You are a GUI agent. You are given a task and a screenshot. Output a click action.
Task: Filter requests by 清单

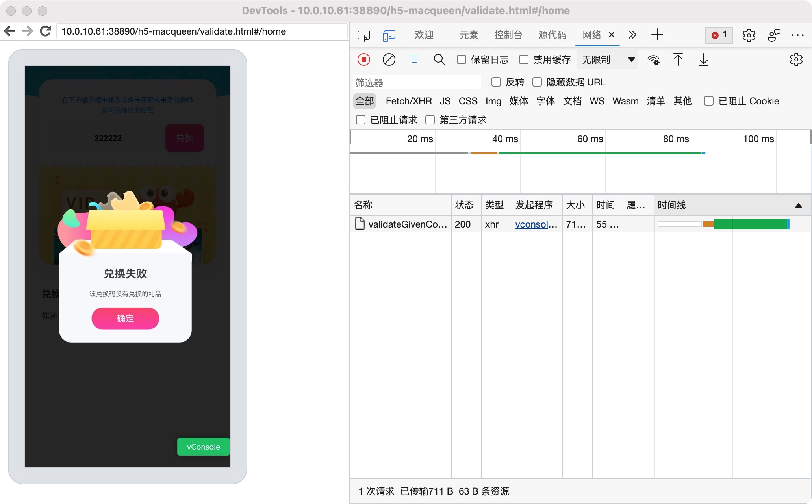(656, 101)
